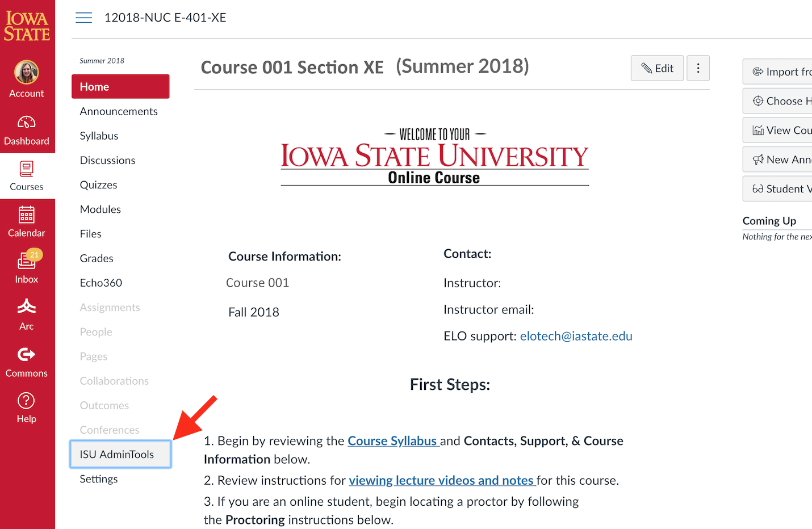Create a New Announcement button
The width and height of the screenshot is (812, 529).
coord(777,159)
